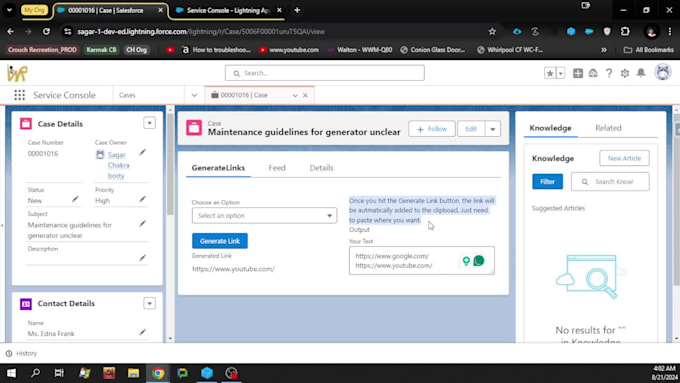The width and height of the screenshot is (680, 383).
Task: Open the Notifications bell
Action: pos(641,73)
